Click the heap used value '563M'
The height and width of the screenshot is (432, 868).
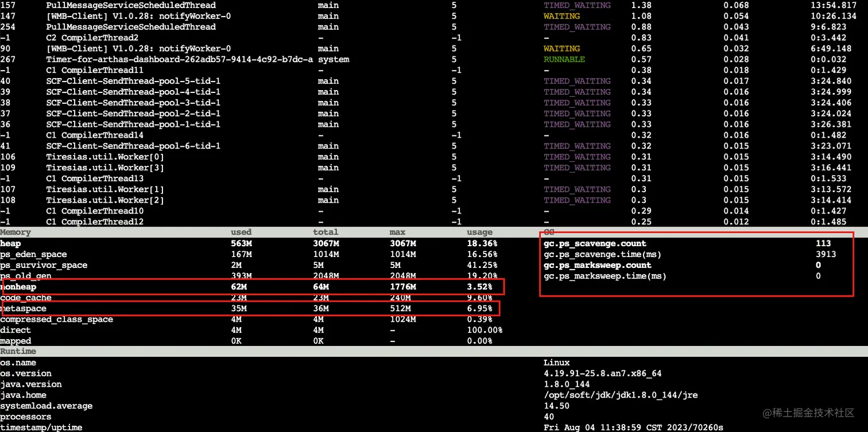coord(241,244)
